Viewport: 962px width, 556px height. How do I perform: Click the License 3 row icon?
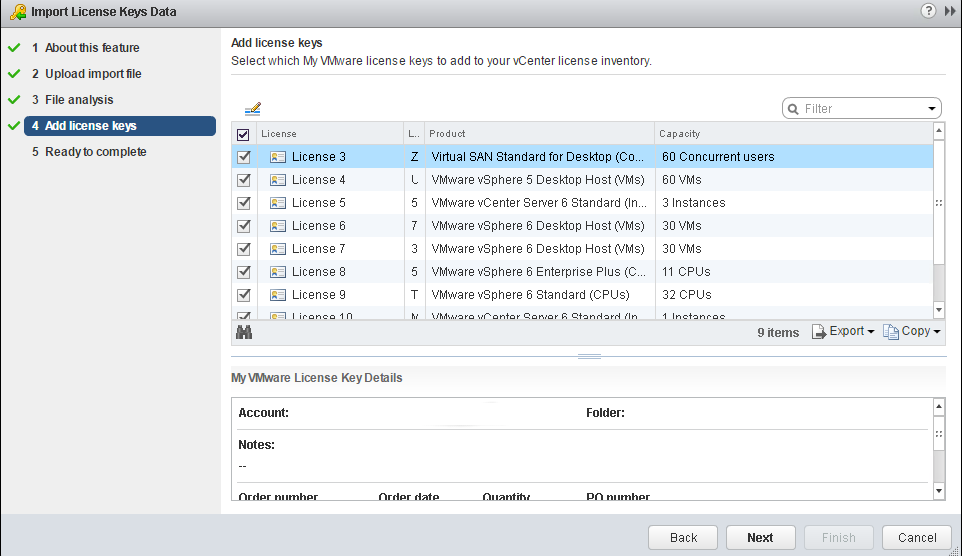point(278,157)
